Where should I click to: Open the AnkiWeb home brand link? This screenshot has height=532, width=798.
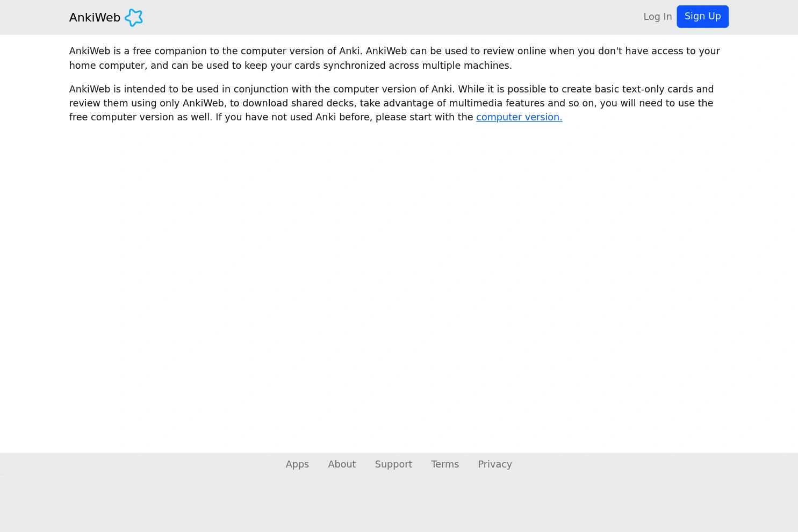(x=106, y=18)
